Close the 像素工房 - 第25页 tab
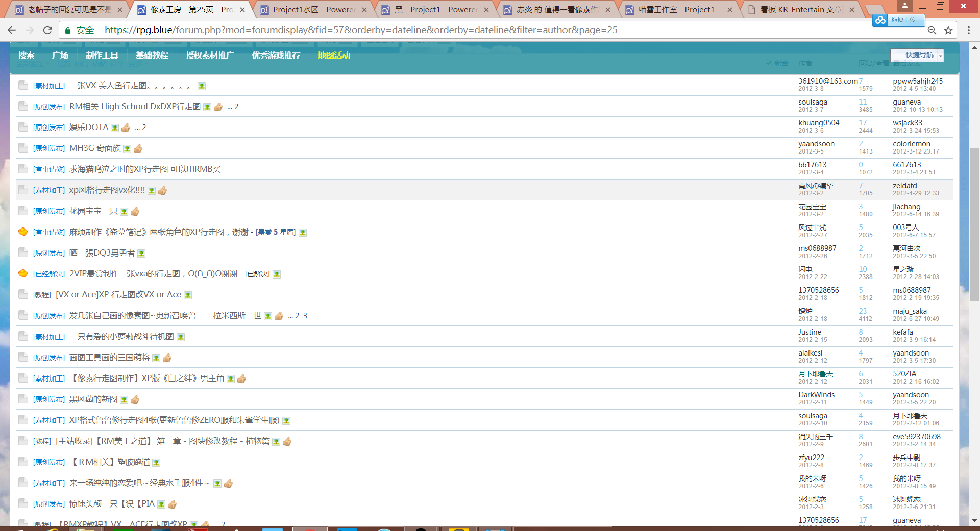980x531 pixels. (242, 9)
